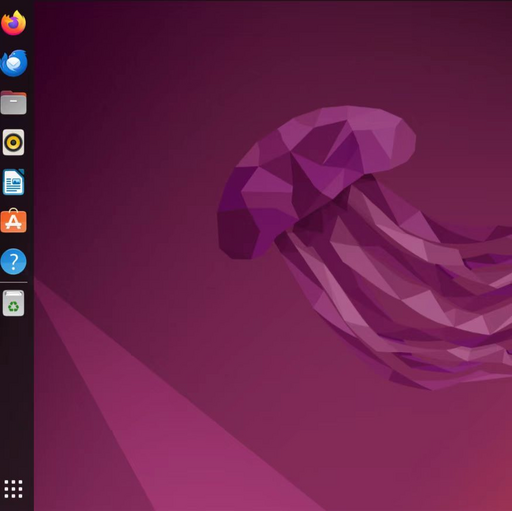Open the Files manager in the dock
The width and height of the screenshot is (512, 511).
click(14, 103)
